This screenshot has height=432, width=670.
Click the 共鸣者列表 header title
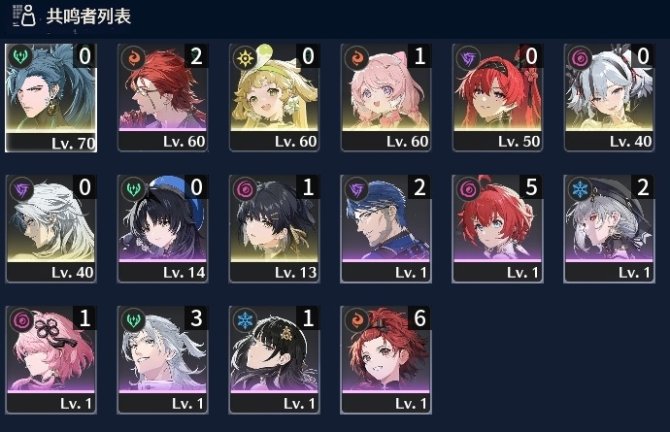tap(88, 16)
